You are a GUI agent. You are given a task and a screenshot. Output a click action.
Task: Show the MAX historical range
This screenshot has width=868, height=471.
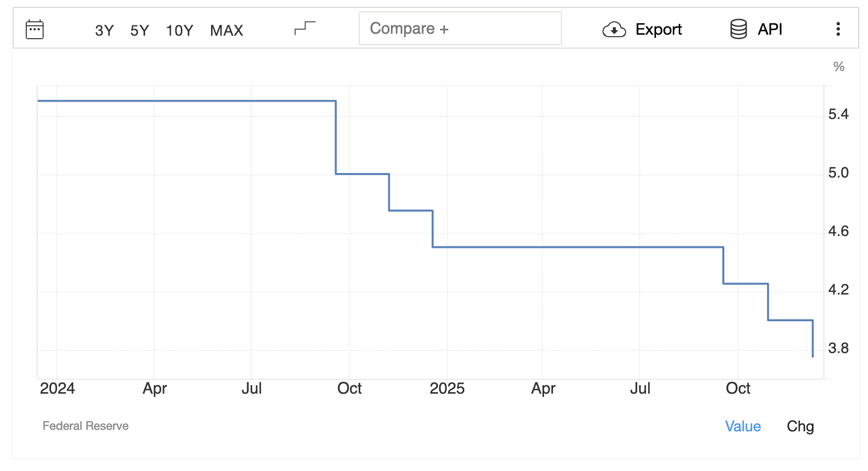click(x=226, y=30)
